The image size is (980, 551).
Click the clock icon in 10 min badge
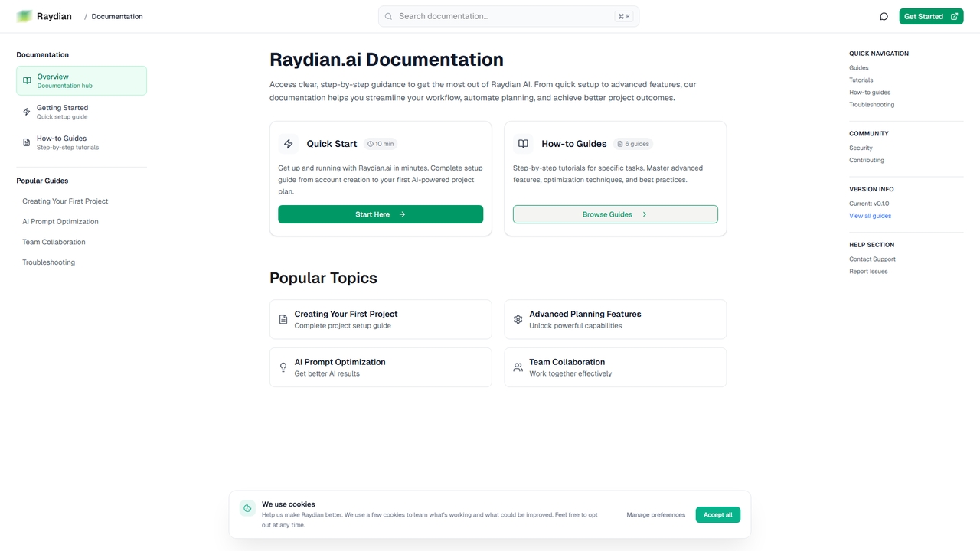(x=371, y=144)
